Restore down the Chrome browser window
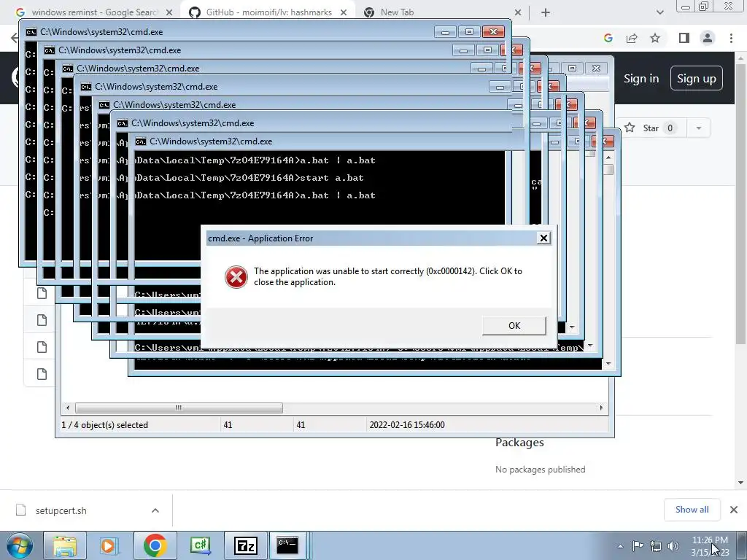The height and width of the screenshot is (560, 747). point(704,6)
